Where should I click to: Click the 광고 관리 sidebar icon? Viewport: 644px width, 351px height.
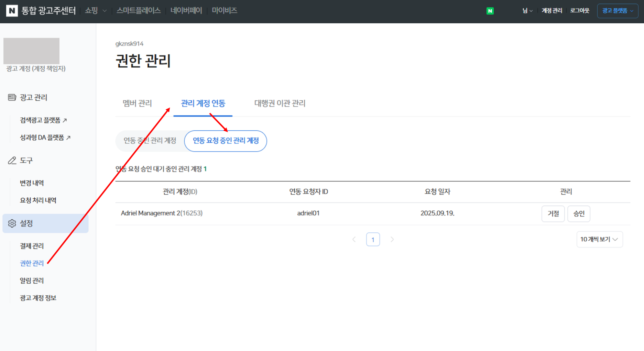coord(12,98)
